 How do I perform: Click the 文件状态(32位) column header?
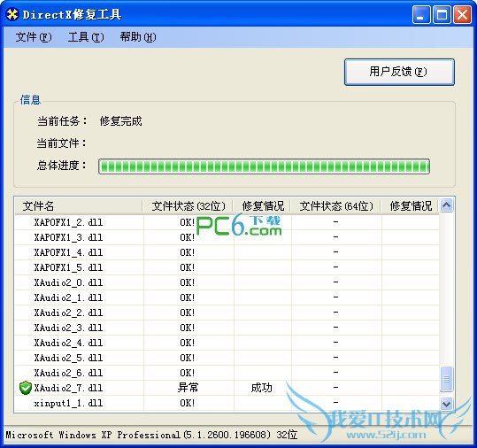188,206
